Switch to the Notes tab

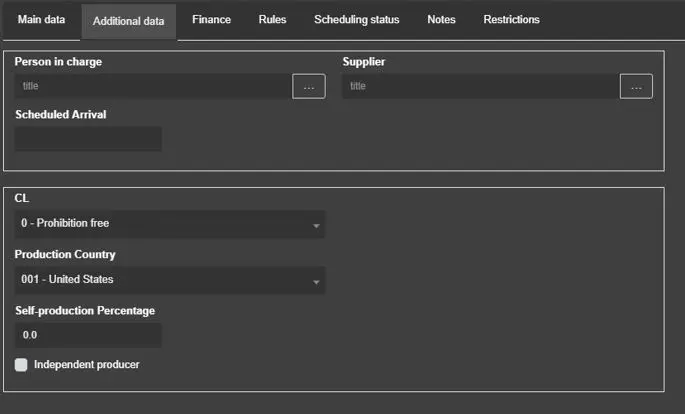(441, 20)
